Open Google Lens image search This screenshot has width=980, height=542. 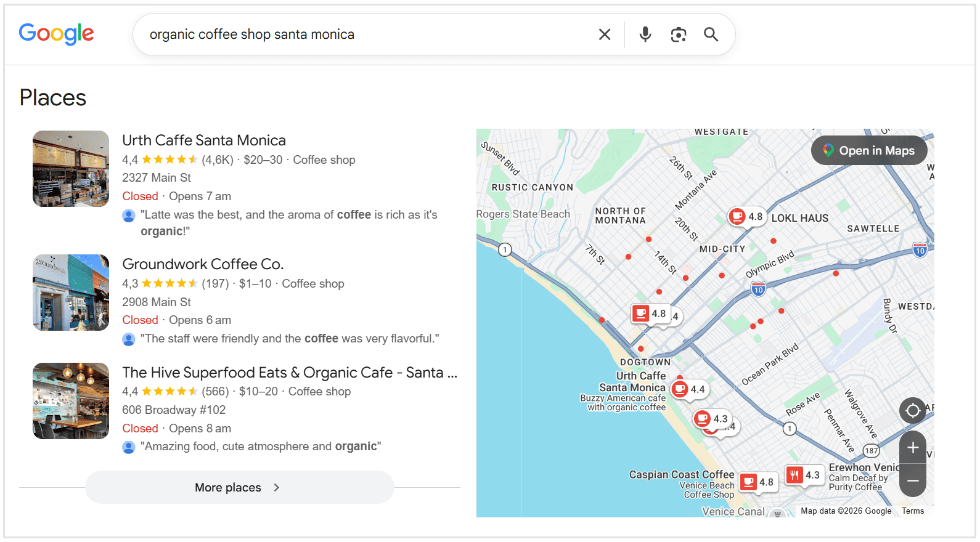(679, 34)
